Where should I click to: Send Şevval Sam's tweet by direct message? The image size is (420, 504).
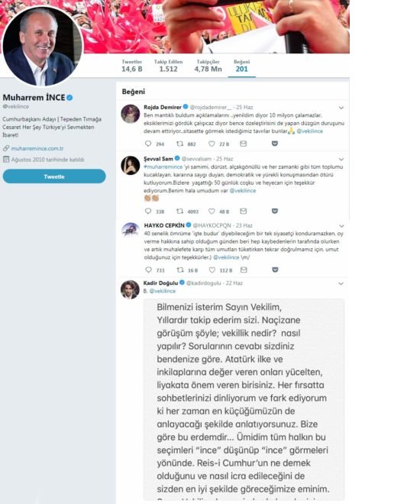pyautogui.click(x=244, y=212)
